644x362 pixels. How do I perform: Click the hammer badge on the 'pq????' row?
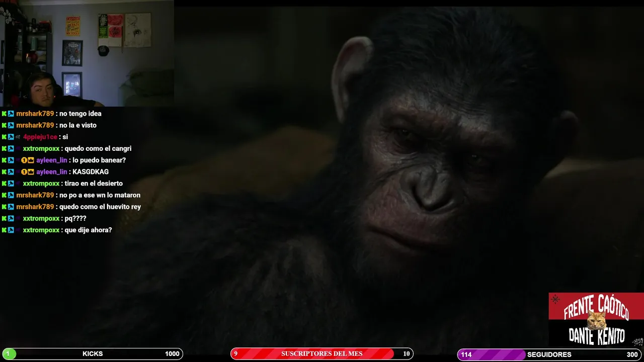pyautogui.click(x=11, y=218)
